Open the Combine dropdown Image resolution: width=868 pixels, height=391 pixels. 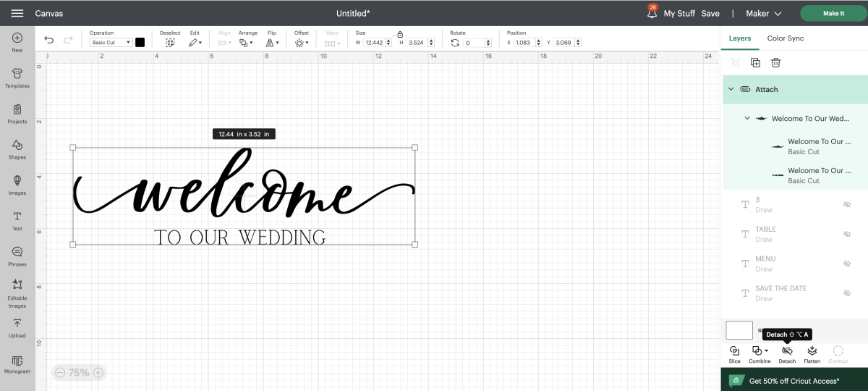(759, 354)
